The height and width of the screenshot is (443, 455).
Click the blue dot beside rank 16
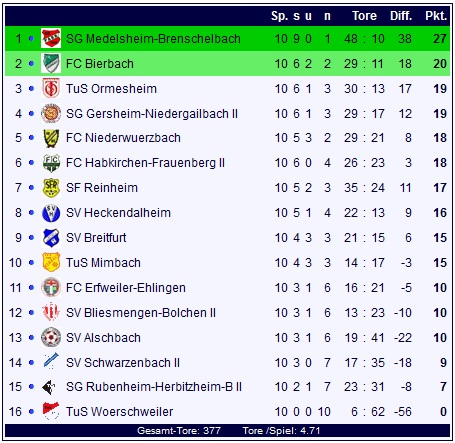click(31, 412)
